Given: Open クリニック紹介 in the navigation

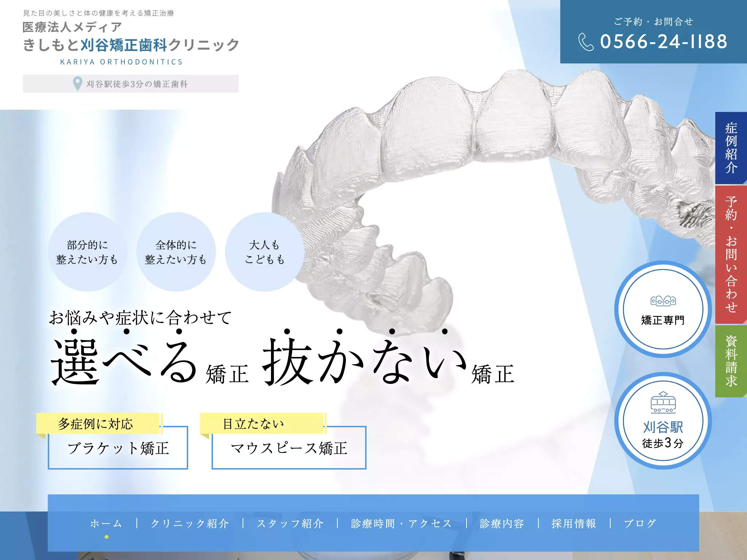Looking at the screenshot, I should click(190, 524).
